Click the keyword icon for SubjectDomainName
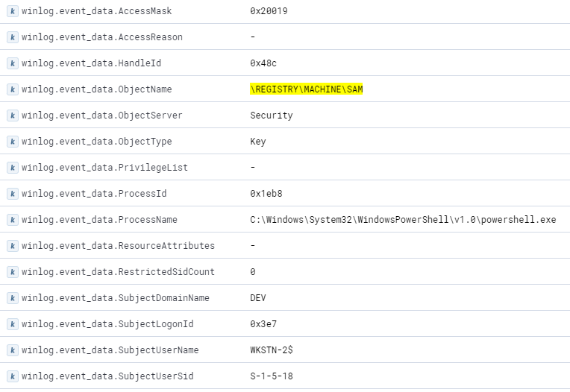This screenshot has height=392, width=570. (12, 298)
